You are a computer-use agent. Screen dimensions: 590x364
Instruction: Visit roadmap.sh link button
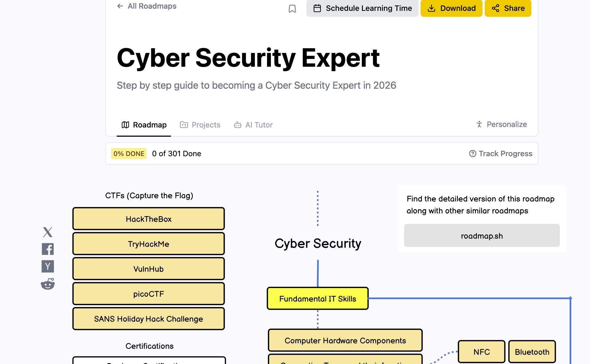pyautogui.click(x=482, y=235)
